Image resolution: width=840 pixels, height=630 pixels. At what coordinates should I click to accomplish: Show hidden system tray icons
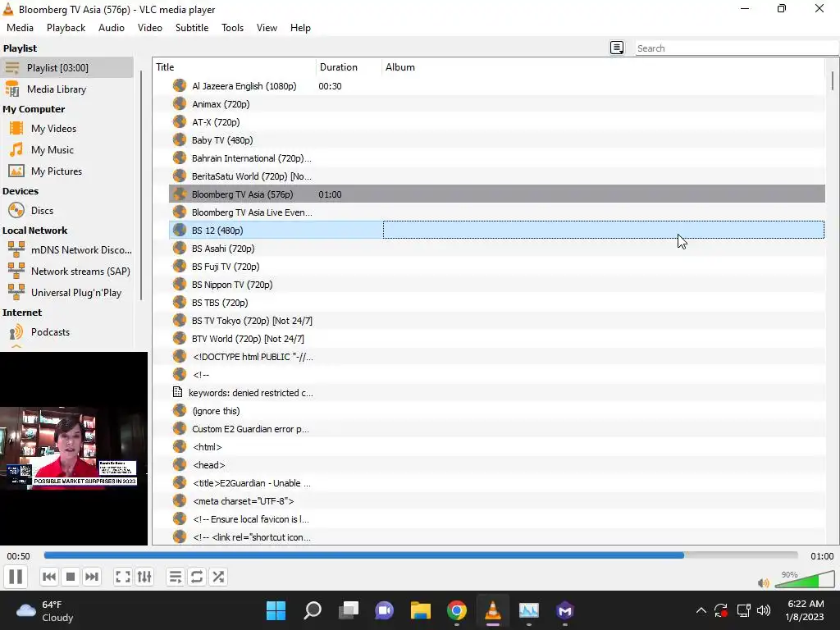[701, 610]
